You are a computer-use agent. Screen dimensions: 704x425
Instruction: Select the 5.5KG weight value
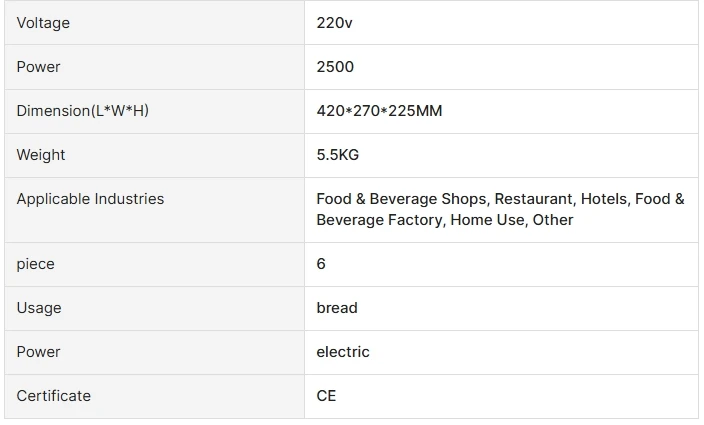pyautogui.click(x=338, y=155)
